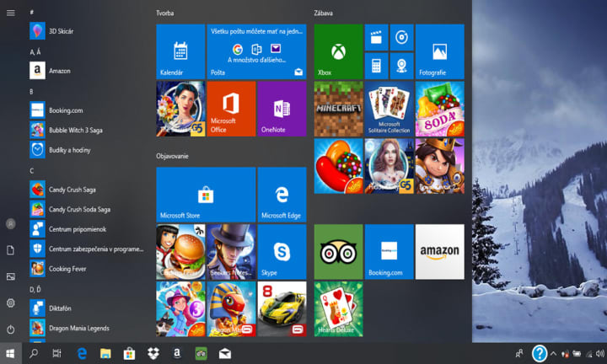
Task: Open the user account icon in Start sidebar
Action: (11, 223)
